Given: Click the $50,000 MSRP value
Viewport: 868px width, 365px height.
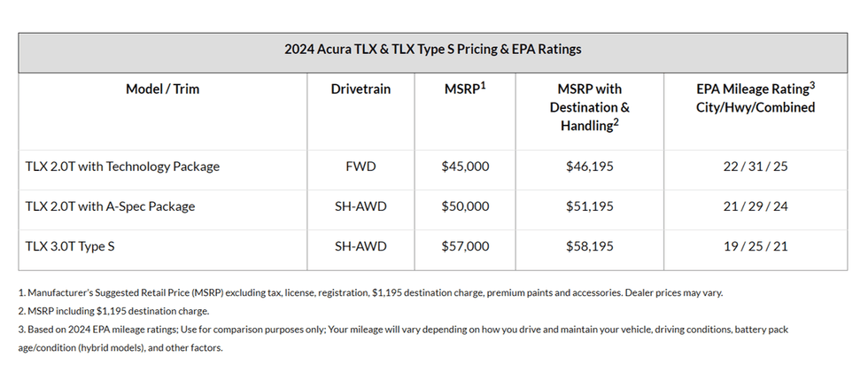Looking at the screenshot, I should (465, 206).
